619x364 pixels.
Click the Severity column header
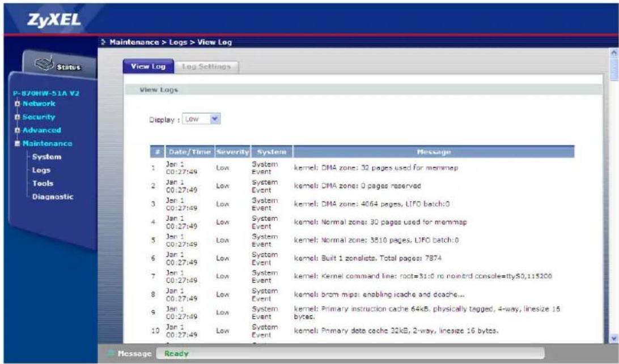(232, 152)
